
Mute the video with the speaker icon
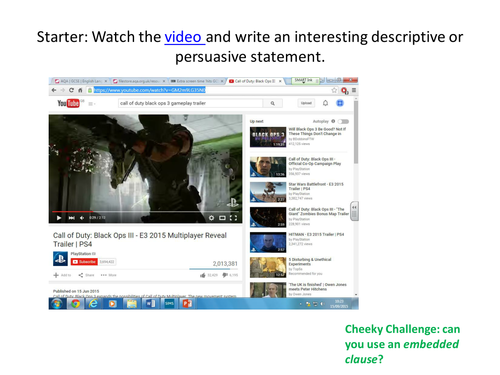coord(82,218)
